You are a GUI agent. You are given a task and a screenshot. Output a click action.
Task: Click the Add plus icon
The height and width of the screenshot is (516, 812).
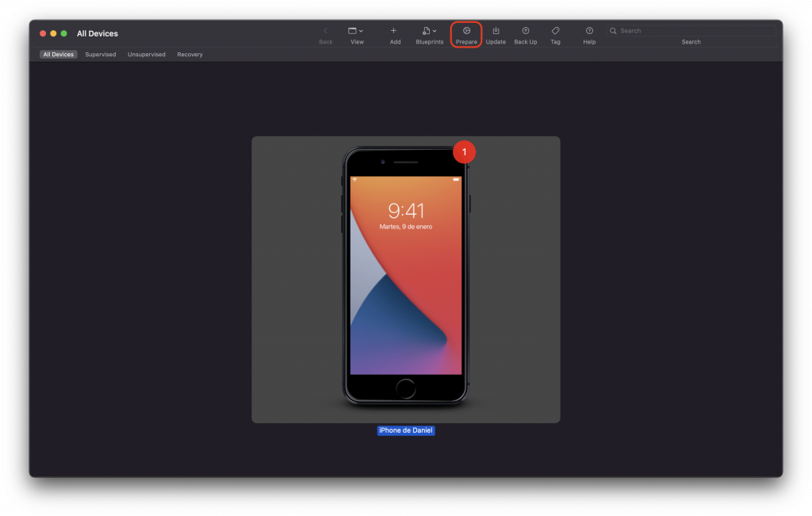click(393, 31)
